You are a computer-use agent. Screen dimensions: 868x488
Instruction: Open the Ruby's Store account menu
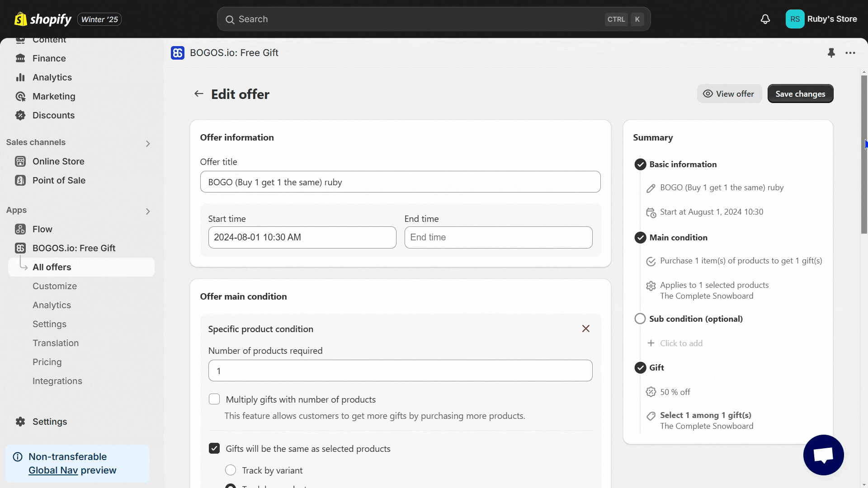[821, 19]
